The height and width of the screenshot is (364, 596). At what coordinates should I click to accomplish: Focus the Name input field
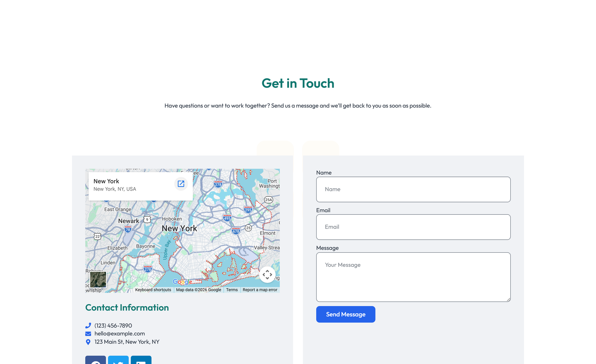[413, 189]
